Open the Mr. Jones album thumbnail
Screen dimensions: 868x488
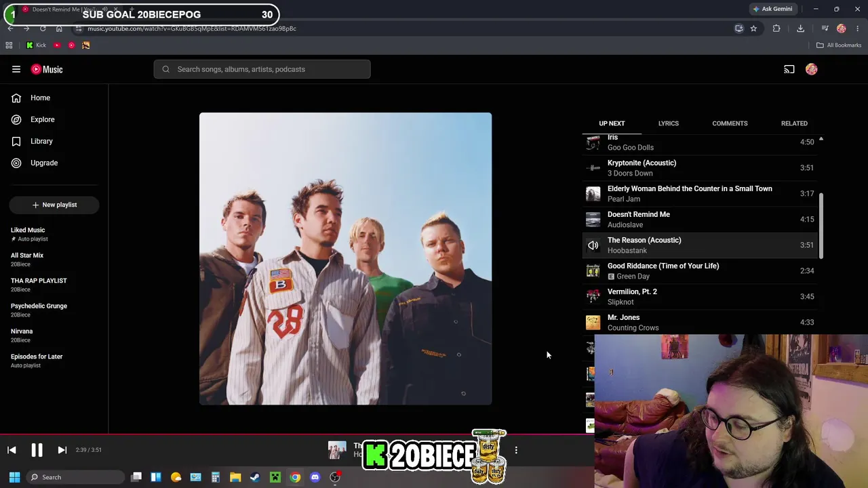click(x=593, y=323)
